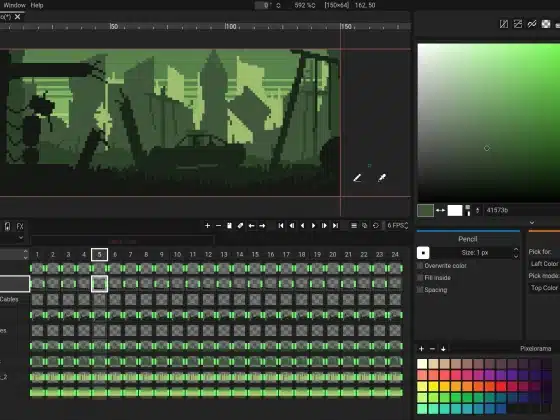Expand the blend mode dropdown below FX

(21, 237)
